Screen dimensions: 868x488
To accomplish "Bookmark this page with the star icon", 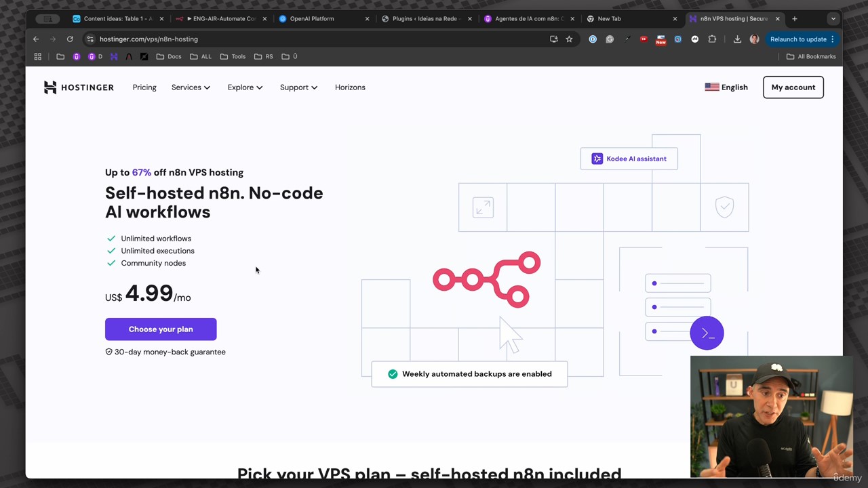I will [569, 39].
